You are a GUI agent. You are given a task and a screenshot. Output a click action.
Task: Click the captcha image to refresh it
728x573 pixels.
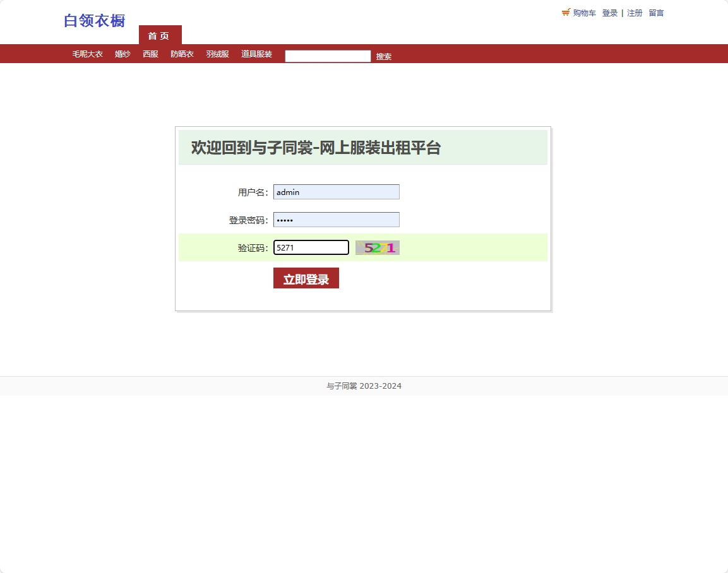click(x=377, y=247)
